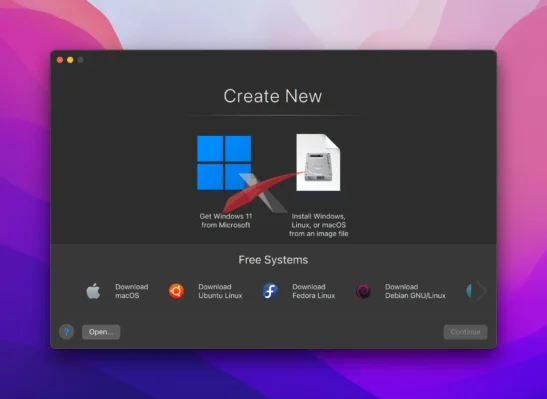The height and width of the screenshot is (399, 547).
Task: Click the Ubuntu Linux logo icon
Action: pyautogui.click(x=177, y=291)
